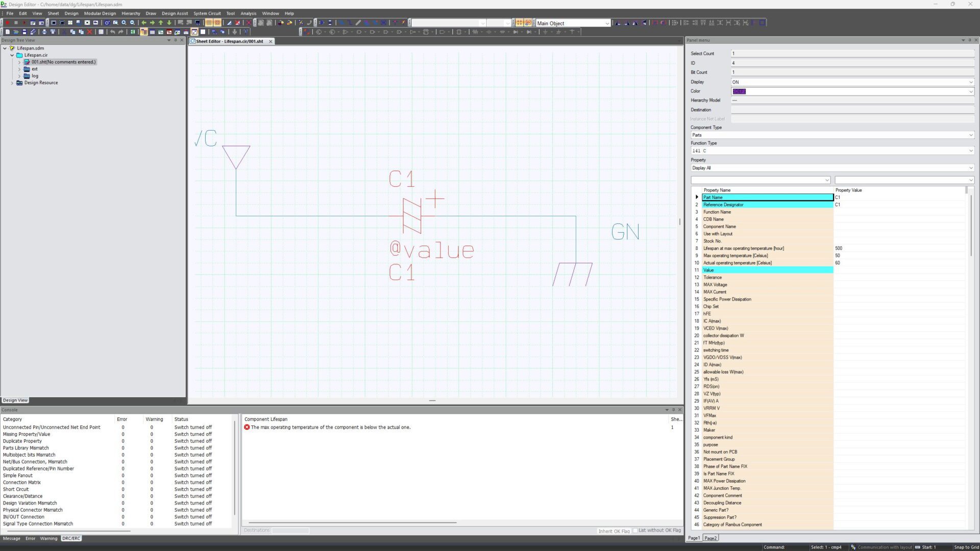The width and height of the screenshot is (980, 551).
Task: Click the save floppy disk icon
Action: point(24,32)
